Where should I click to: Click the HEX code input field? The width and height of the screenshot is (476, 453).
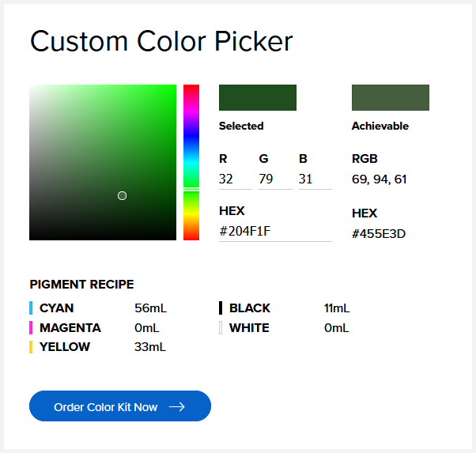coord(274,232)
